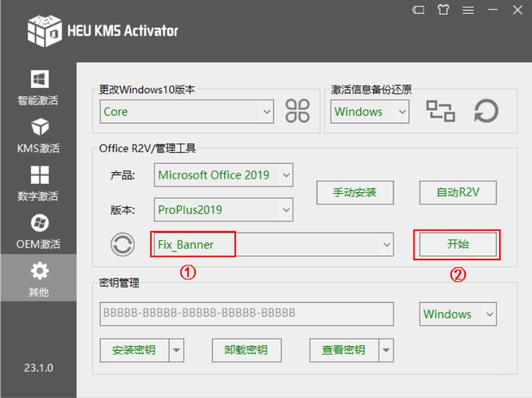The height and width of the screenshot is (398, 532).
Task: Expand the 查看密钥 split arrow
Action: pyautogui.click(x=386, y=350)
